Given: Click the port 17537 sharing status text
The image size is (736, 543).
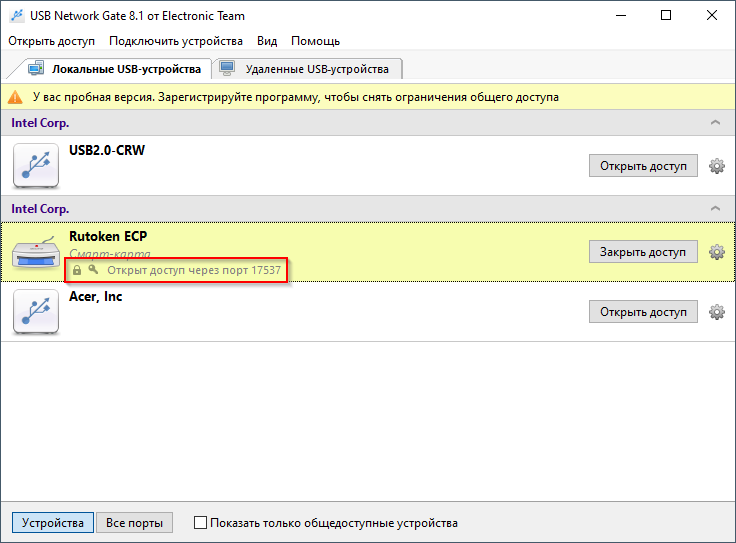Looking at the screenshot, I should point(194,270).
